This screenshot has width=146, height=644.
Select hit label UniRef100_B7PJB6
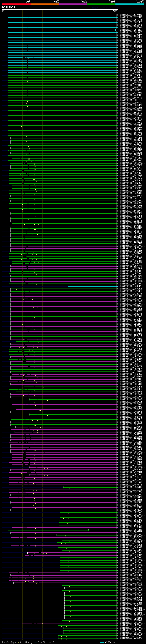(131, 347)
